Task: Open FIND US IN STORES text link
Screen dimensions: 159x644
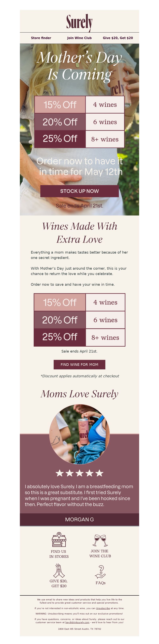Action: coord(59,554)
